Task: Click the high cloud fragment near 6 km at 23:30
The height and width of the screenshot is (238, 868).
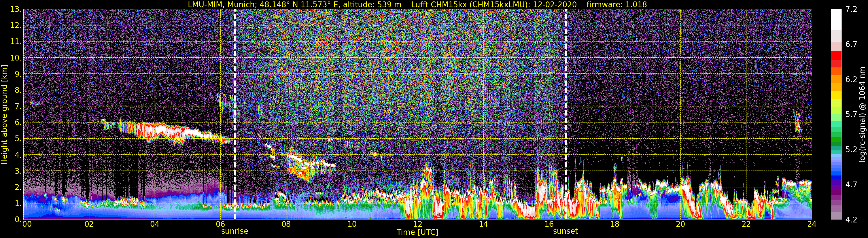Action: click(x=798, y=121)
